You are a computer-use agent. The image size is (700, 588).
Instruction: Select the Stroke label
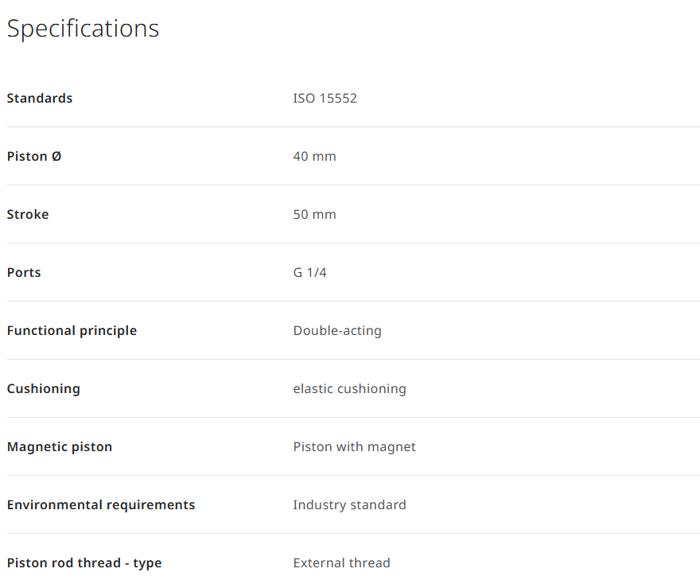(28, 214)
